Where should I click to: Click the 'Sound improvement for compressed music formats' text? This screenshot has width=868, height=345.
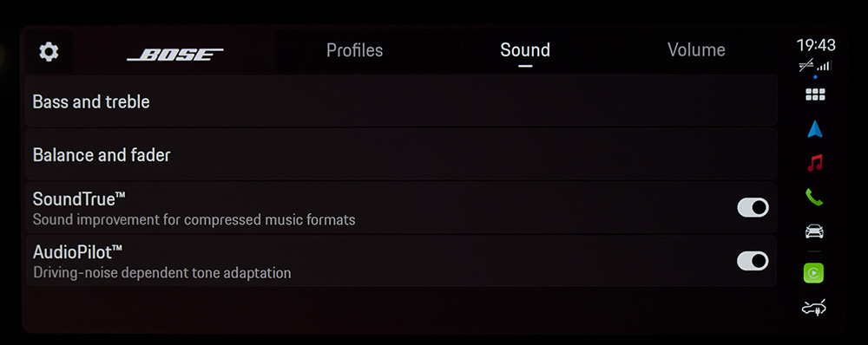pyautogui.click(x=194, y=220)
